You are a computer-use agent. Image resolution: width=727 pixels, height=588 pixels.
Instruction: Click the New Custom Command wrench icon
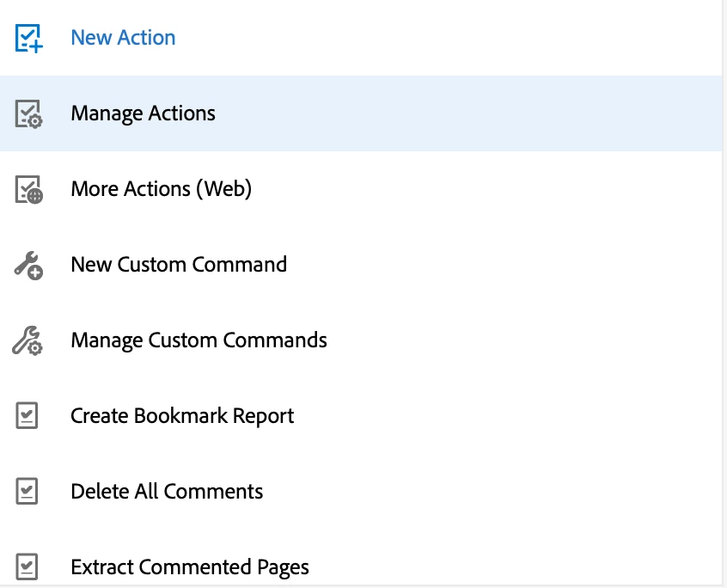pyautogui.click(x=28, y=265)
